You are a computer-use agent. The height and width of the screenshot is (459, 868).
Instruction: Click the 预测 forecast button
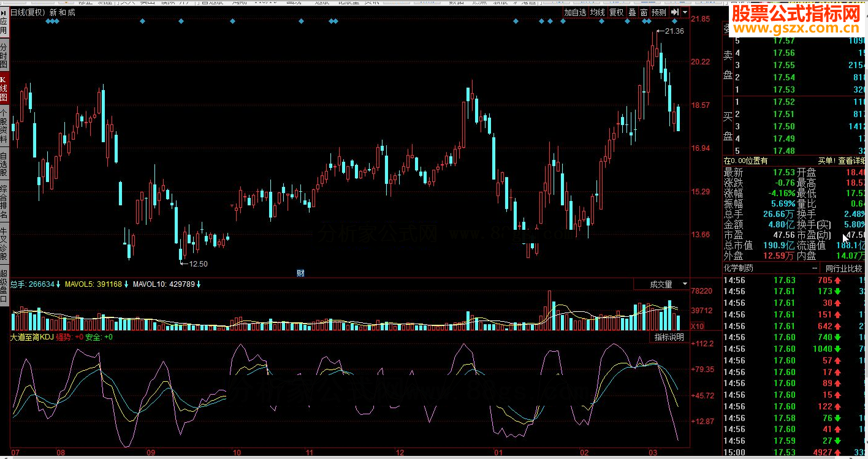659,12
